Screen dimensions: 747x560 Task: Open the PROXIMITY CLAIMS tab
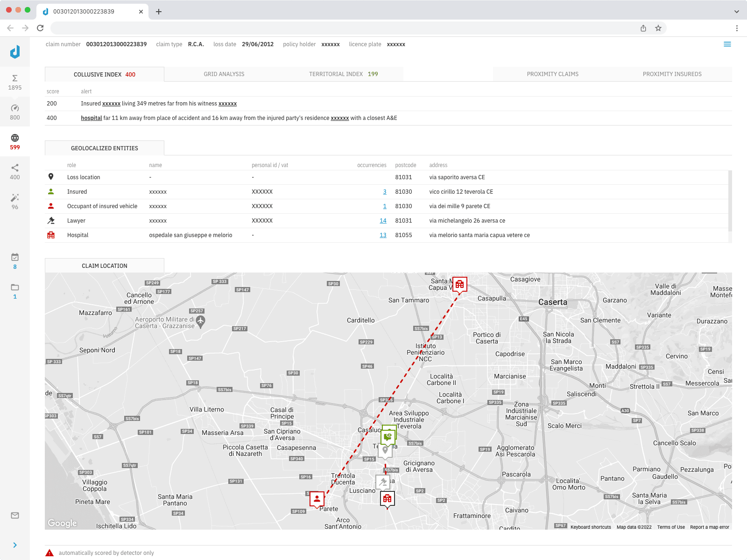(553, 74)
